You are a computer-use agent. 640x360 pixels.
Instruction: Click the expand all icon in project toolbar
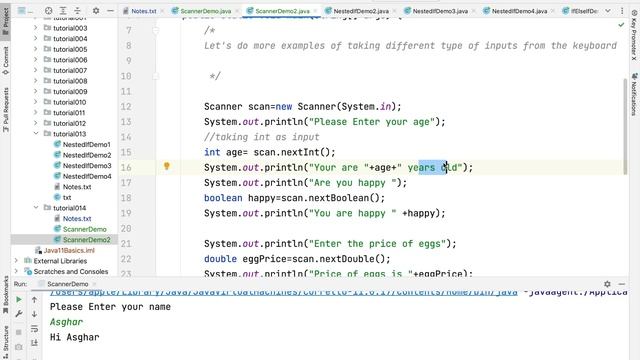tap(63, 11)
